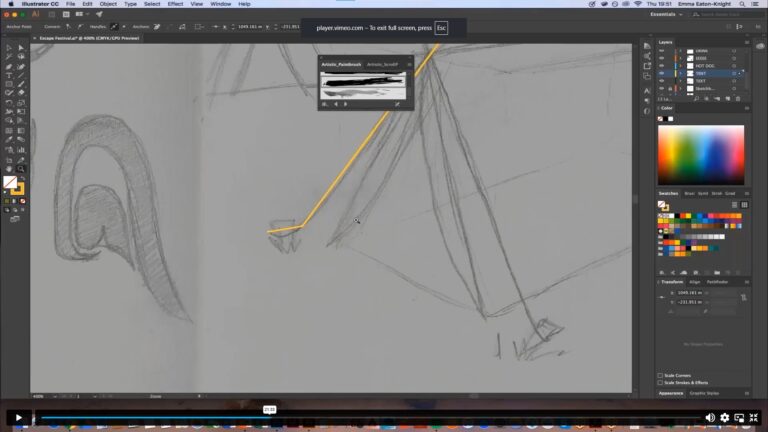The image size is (768, 432).
Task: Select the Column Graph tool
Action: [21, 150]
